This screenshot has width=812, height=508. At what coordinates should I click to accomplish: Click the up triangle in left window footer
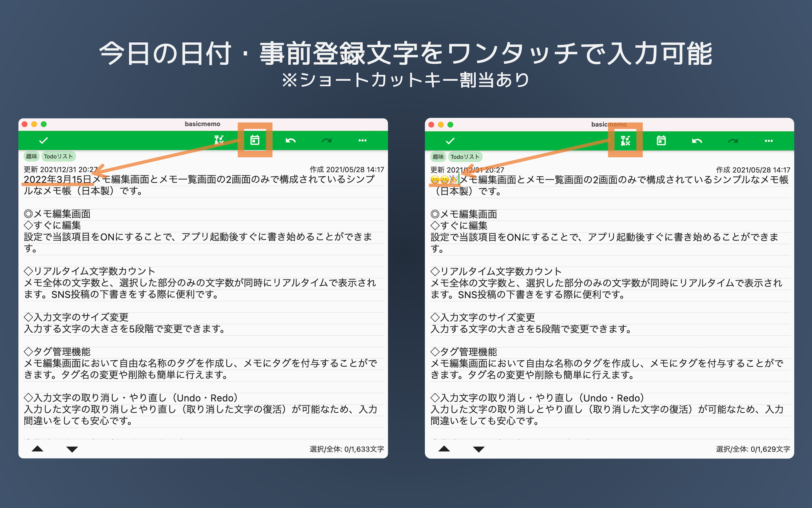(37, 448)
